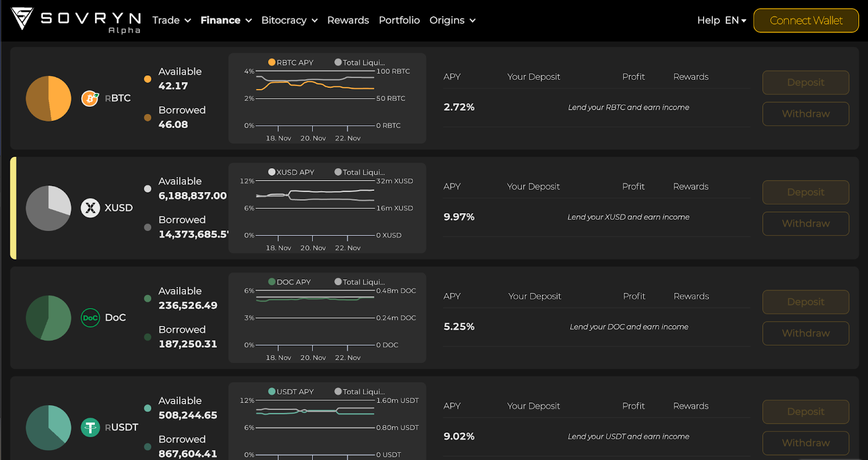The height and width of the screenshot is (460, 868).
Task: Click DoC borrowed amount 187,250.31
Action: pos(188,344)
